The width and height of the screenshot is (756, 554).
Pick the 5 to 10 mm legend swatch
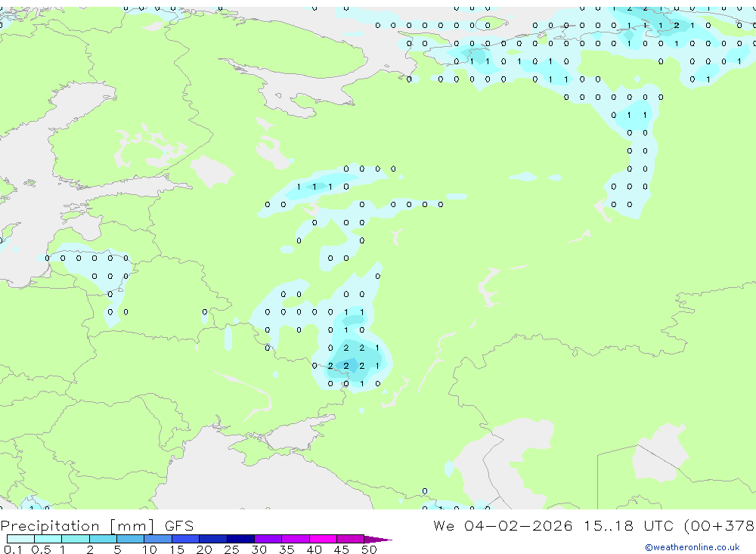click(131, 539)
